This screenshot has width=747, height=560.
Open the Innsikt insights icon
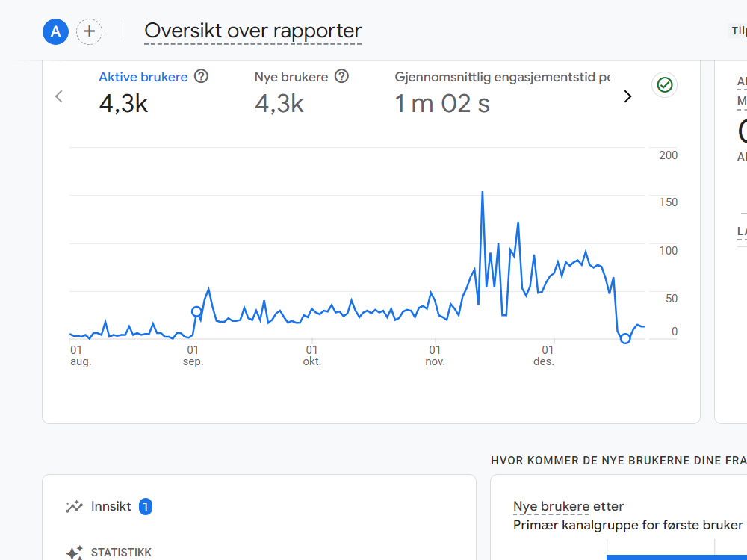(74, 507)
